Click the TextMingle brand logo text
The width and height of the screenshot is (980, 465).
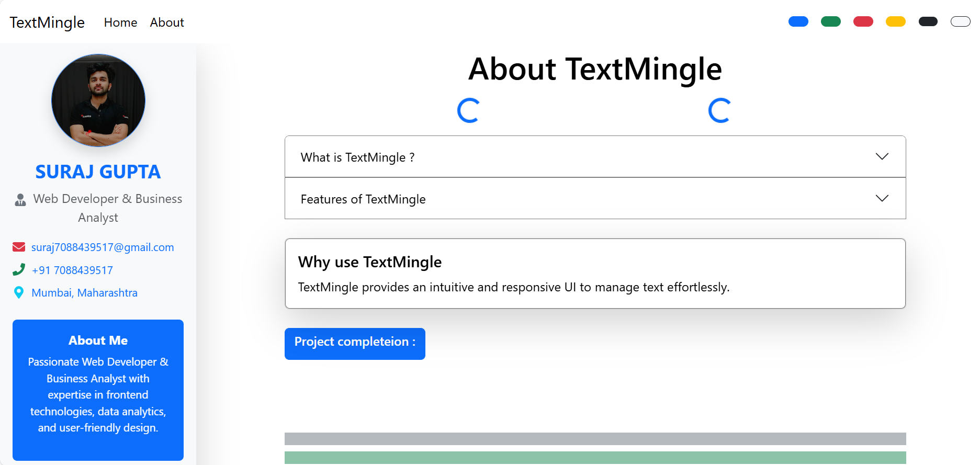[x=47, y=22]
